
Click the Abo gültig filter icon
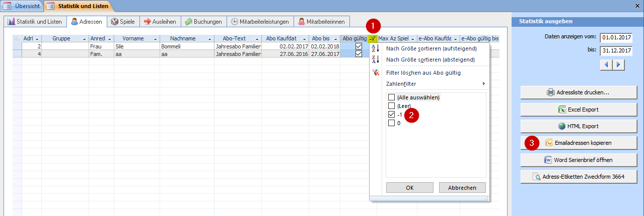(x=372, y=39)
